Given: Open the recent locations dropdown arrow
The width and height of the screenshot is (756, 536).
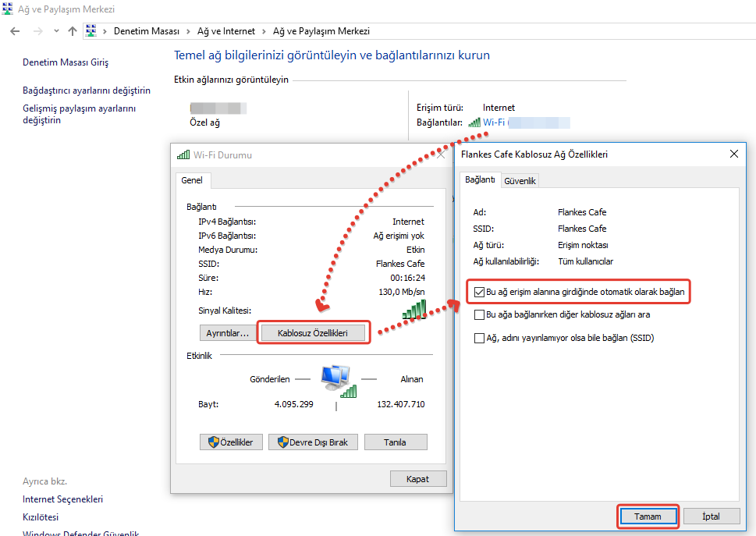Looking at the screenshot, I should coord(55,31).
